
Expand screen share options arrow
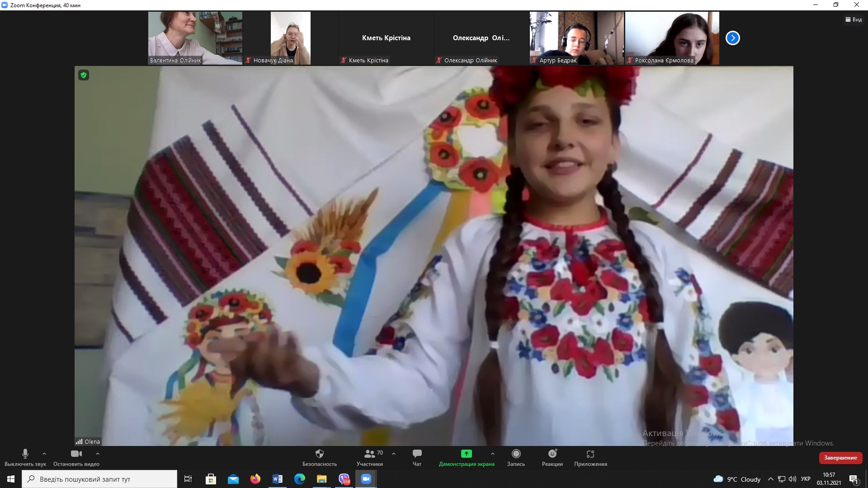(492, 454)
